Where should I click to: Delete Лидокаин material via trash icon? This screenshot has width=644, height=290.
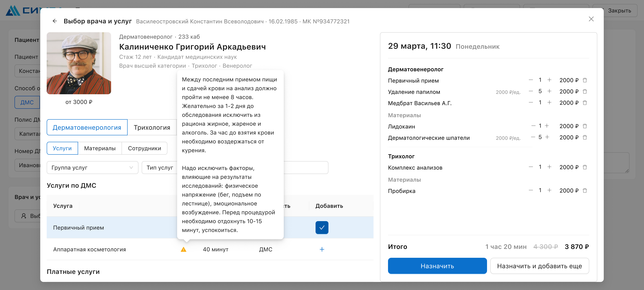[x=585, y=126]
